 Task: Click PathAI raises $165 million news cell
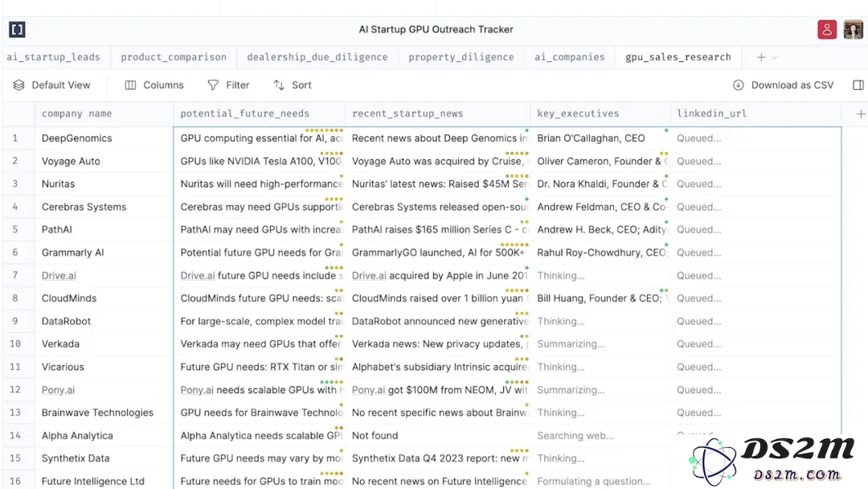coord(437,229)
